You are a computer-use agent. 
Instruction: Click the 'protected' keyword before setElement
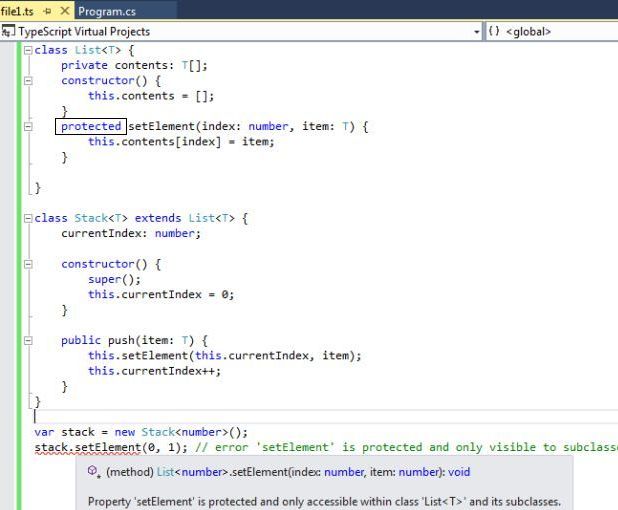[x=91, y=126]
